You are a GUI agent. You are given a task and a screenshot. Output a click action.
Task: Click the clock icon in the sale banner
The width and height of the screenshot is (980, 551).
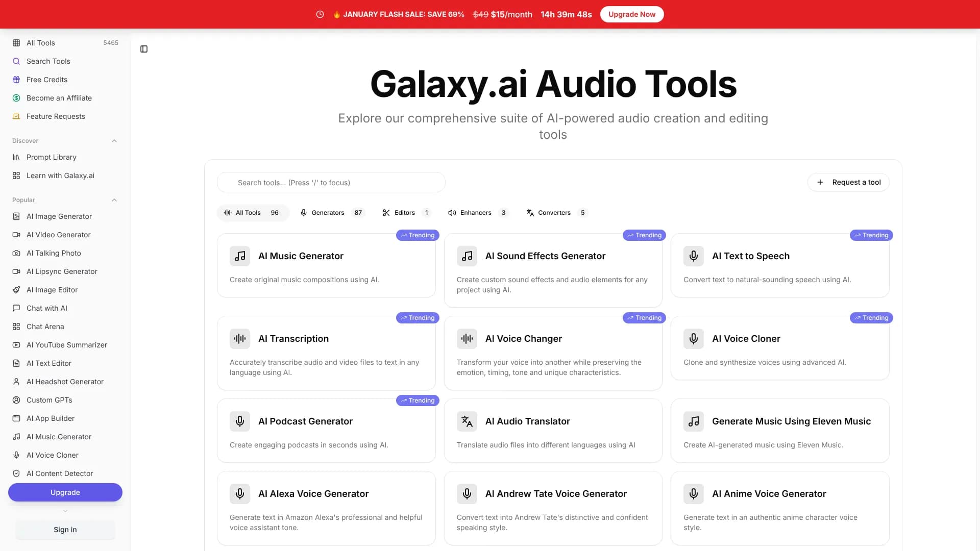tap(320, 14)
